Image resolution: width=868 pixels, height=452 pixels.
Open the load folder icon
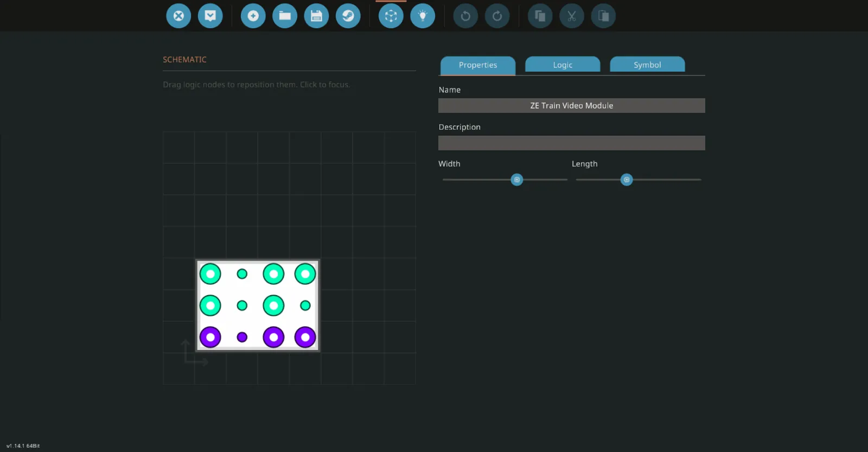[x=285, y=16]
